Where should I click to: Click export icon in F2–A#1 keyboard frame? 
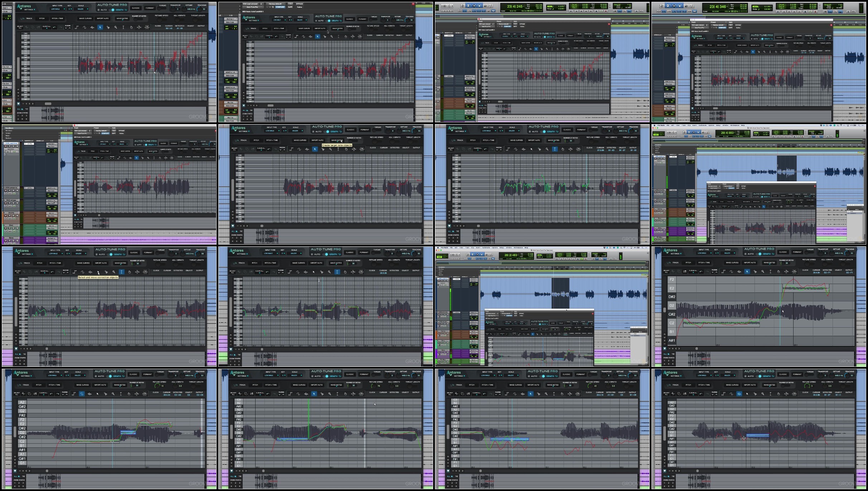685,271
